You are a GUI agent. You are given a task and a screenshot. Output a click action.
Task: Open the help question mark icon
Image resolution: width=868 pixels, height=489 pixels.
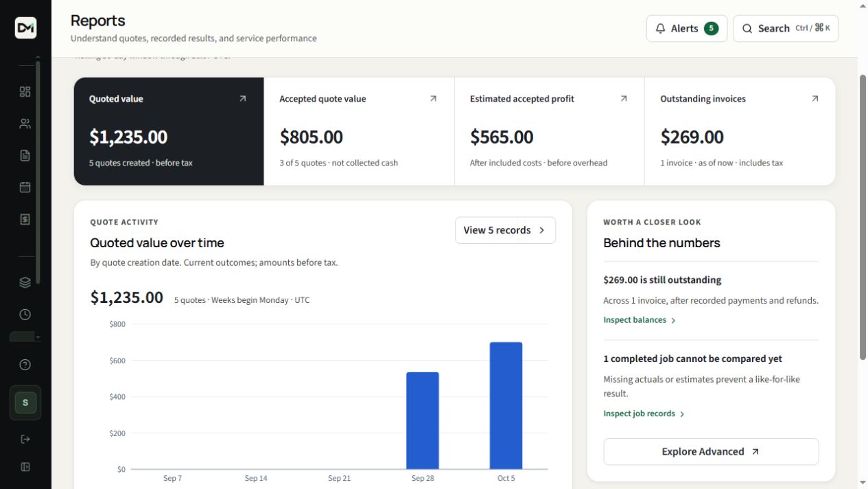pyautogui.click(x=25, y=365)
